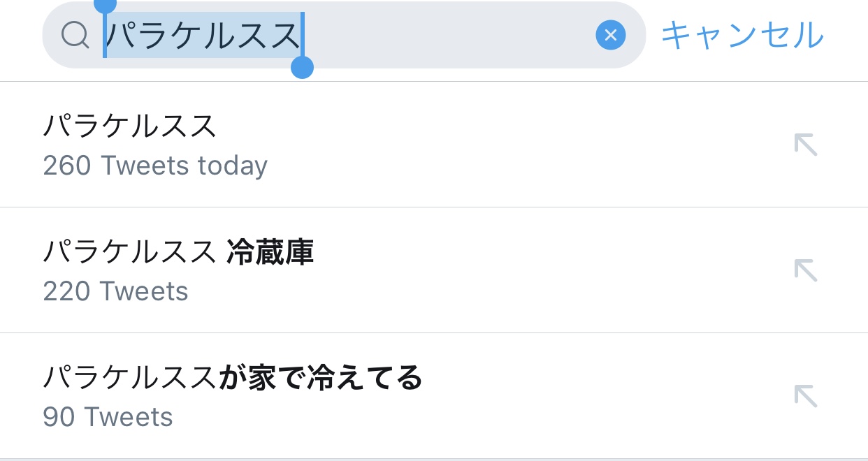Click the highlighted パラケルスス text in search box

pos(203,35)
